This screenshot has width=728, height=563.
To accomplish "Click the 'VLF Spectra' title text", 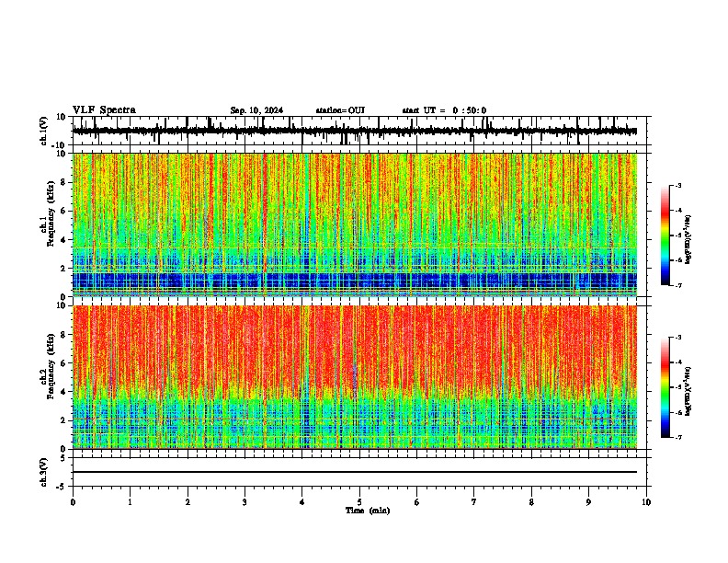I will 104,110.
